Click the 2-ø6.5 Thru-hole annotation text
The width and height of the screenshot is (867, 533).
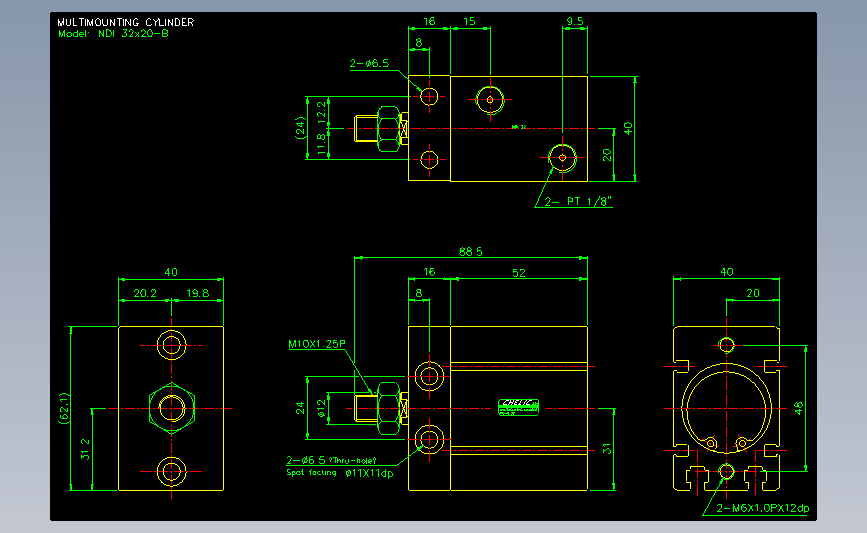point(331,460)
